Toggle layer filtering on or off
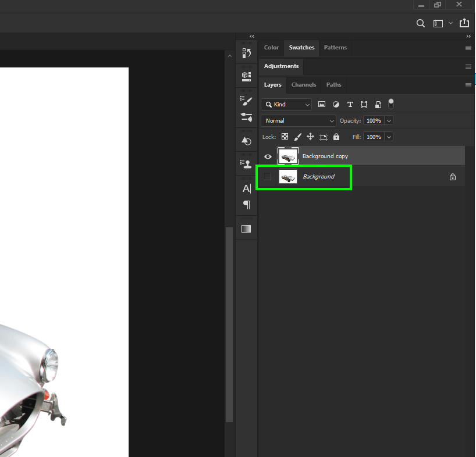This screenshot has width=476, height=457. tap(391, 103)
